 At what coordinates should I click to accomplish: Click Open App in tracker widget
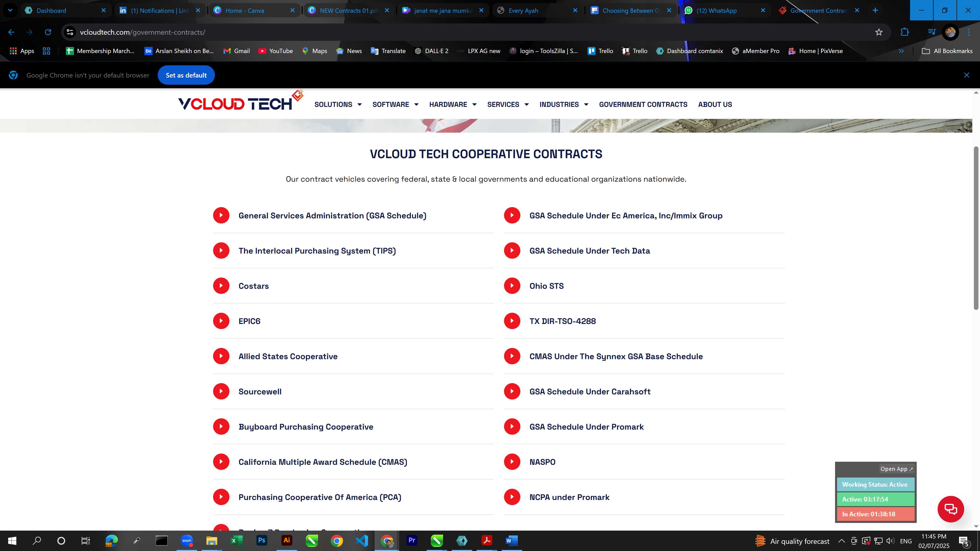click(x=896, y=469)
